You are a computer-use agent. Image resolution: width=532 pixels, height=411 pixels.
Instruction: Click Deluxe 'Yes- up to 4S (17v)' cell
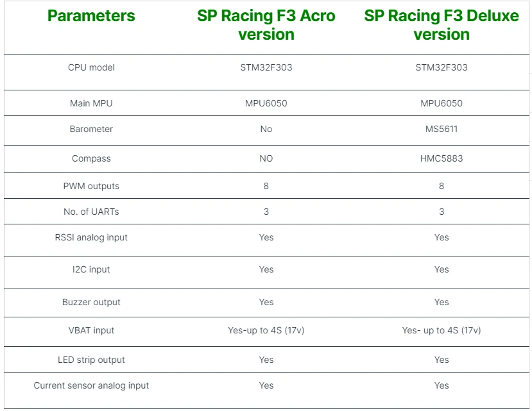tap(442, 330)
